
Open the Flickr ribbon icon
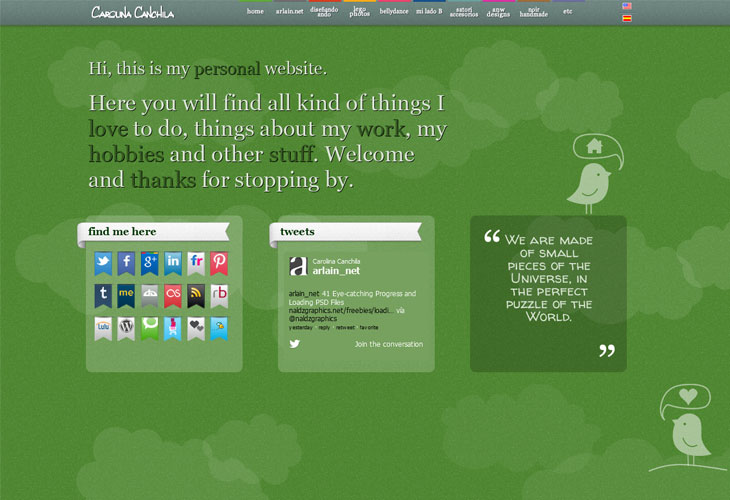click(x=195, y=263)
